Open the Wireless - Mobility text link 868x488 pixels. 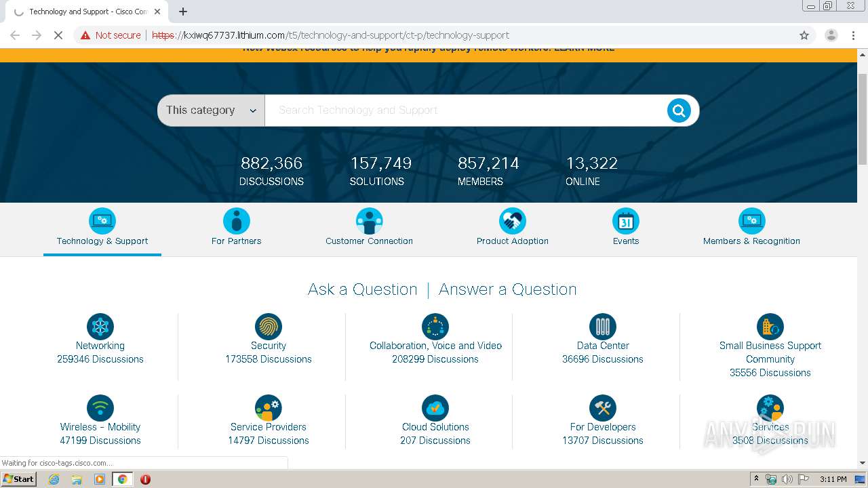100,427
